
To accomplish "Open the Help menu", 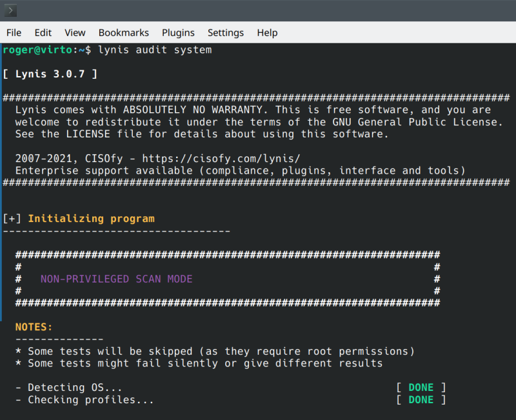I will click(267, 33).
